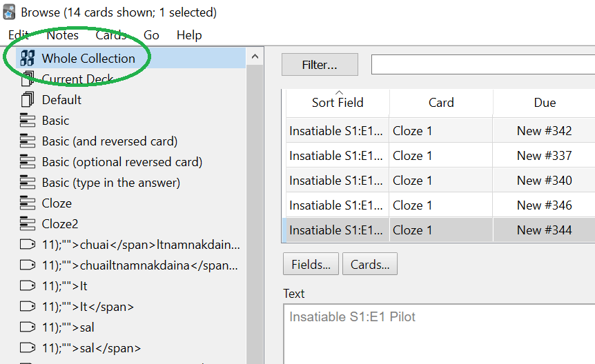
Task: Click the tag icon beside "11);"">sal"
Action: coord(28,327)
